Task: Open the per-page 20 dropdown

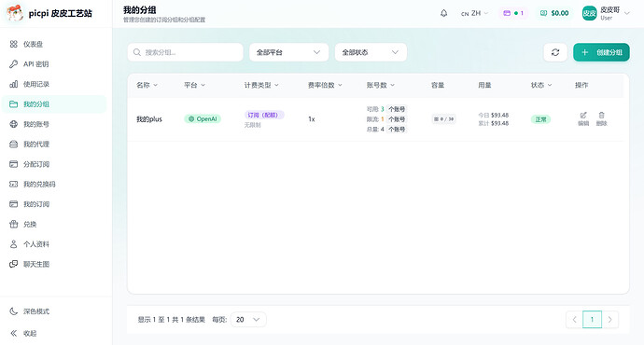Action: point(248,320)
